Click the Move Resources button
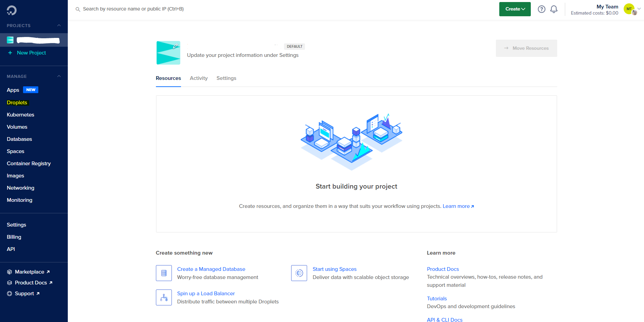 tap(526, 48)
